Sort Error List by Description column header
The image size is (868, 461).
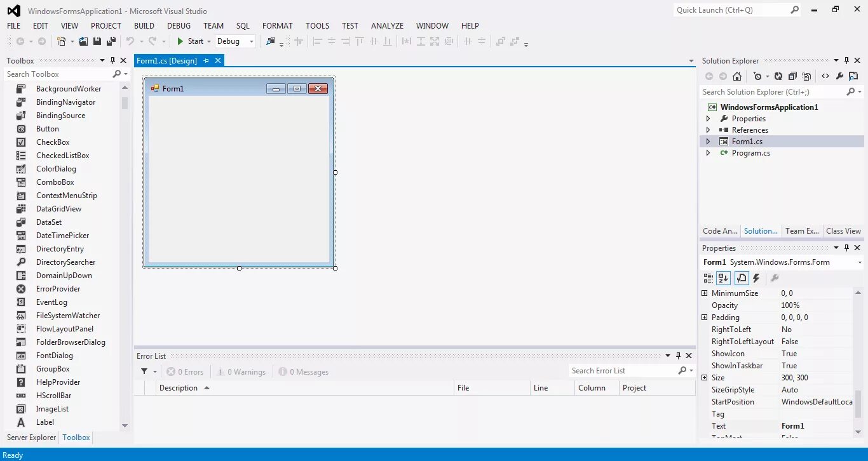coord(306,388)
